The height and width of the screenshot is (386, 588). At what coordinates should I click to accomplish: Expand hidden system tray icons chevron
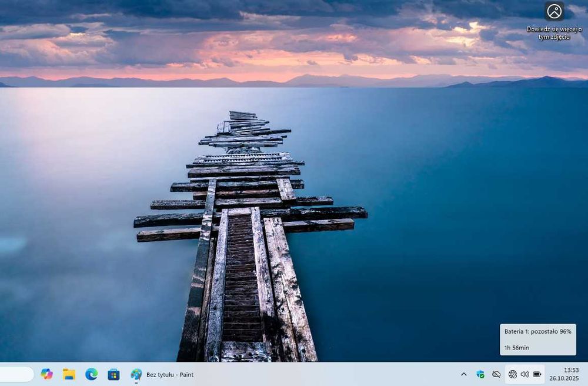coord(464,374)
